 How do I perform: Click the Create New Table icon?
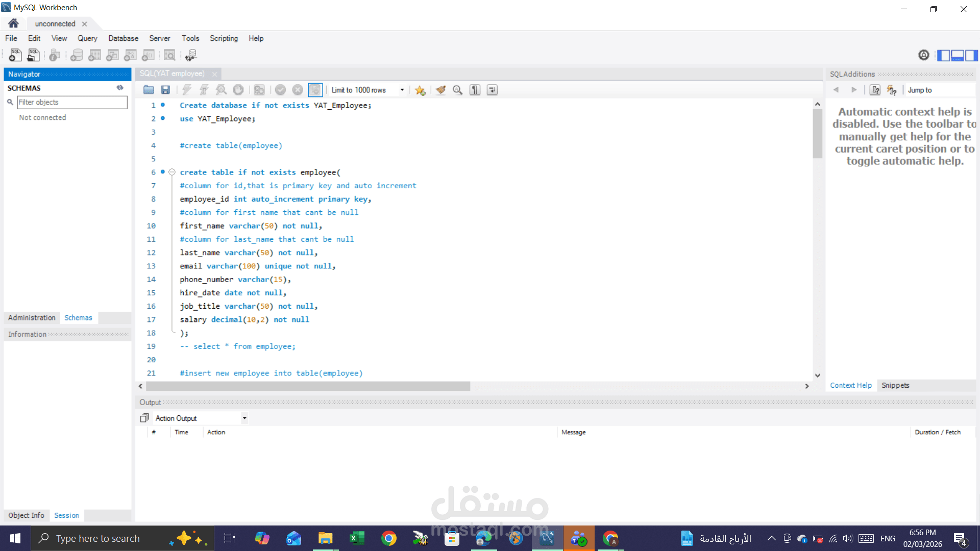tap(94, 55)
